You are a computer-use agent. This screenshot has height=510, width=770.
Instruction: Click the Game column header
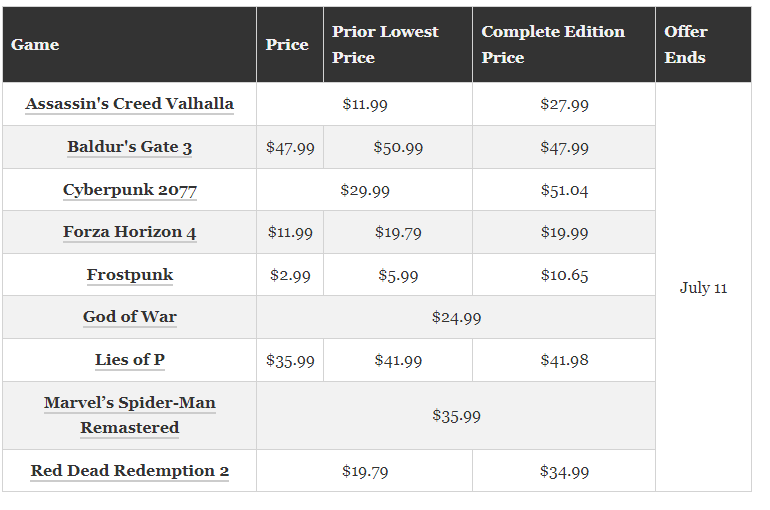pos(35,45)
